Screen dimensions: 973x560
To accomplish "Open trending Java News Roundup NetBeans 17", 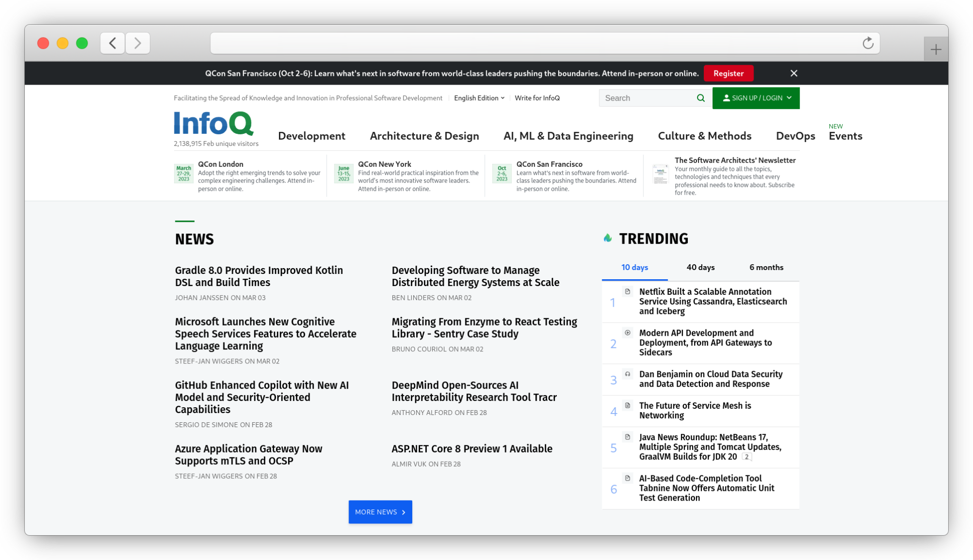I will (x=710, y=447).
